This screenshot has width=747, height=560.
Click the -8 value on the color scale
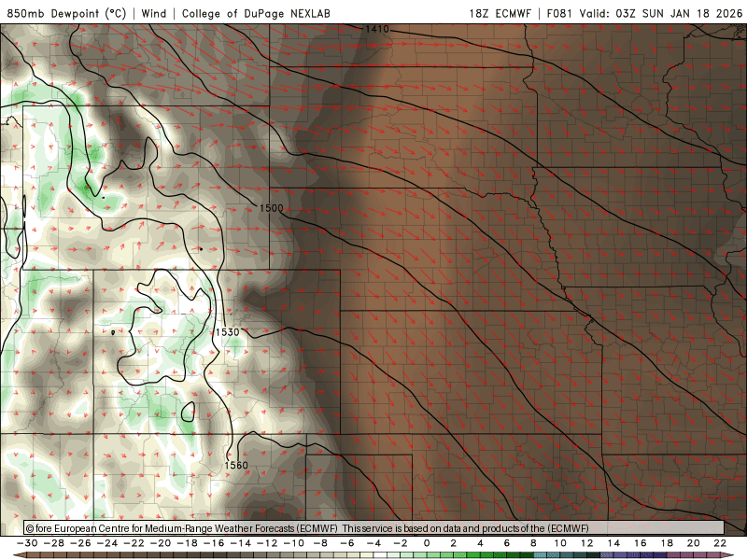point(320,543)
